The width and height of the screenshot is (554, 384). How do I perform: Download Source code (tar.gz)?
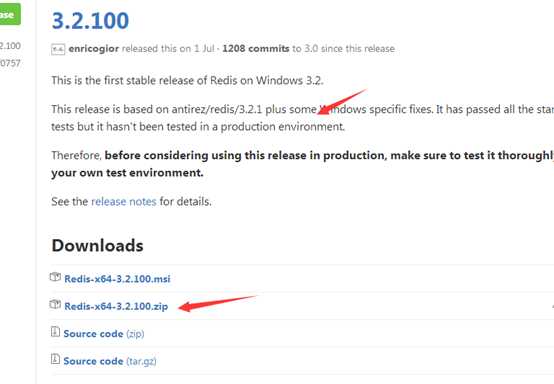(110, 361)
